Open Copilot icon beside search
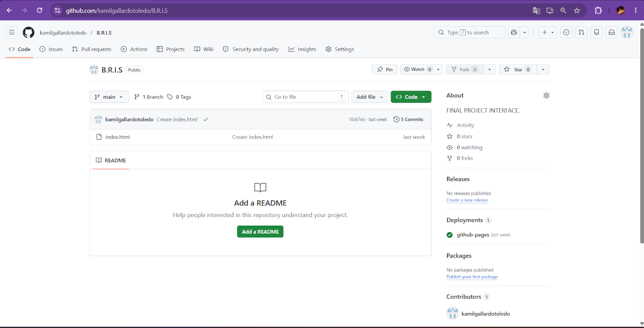 pos(514,33)
